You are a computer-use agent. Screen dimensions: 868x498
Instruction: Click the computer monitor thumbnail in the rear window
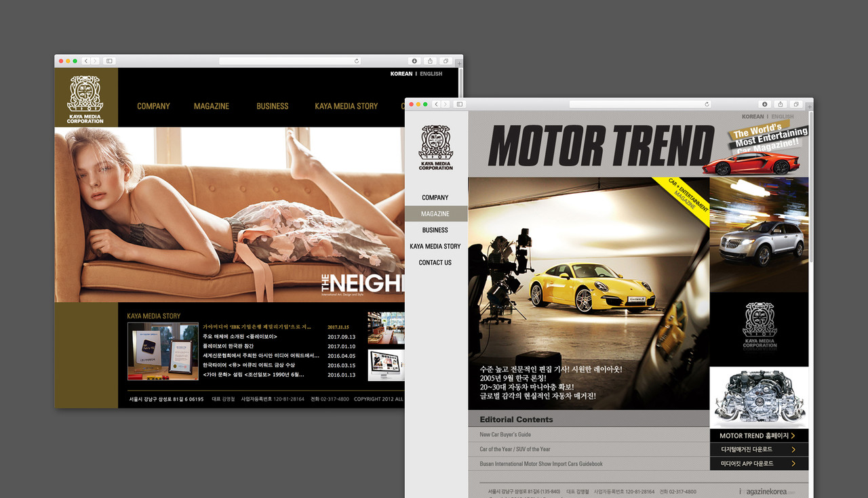pos(386,365)
